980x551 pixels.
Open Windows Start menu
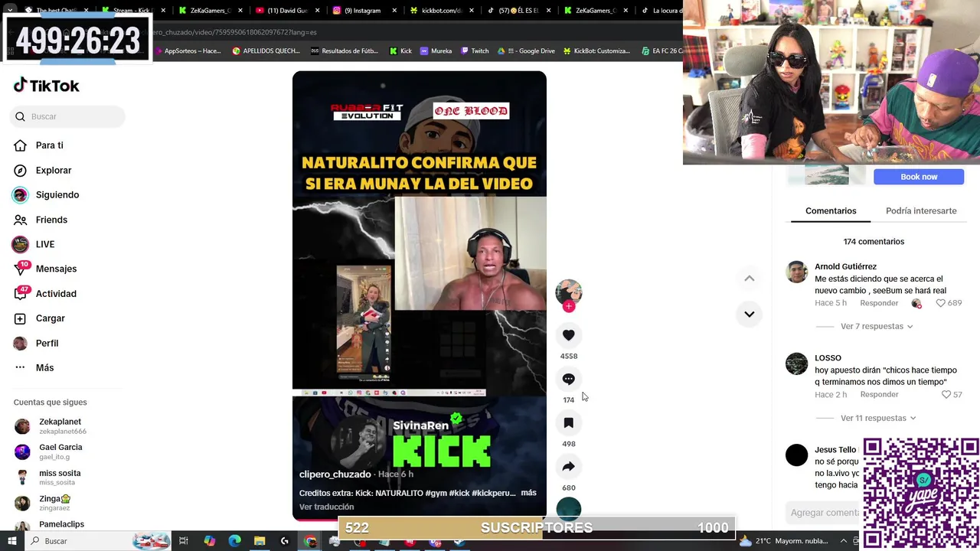pyautogui.click(x=12, y=541)
